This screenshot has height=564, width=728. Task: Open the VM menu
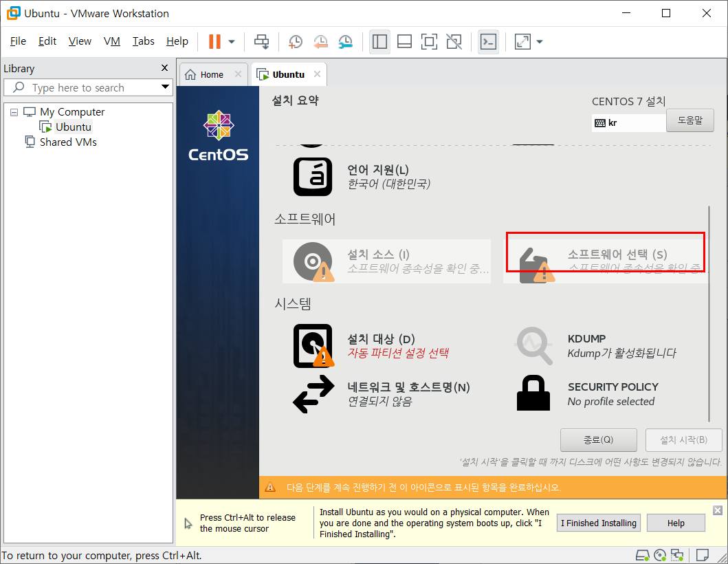[x=112, y=41]
